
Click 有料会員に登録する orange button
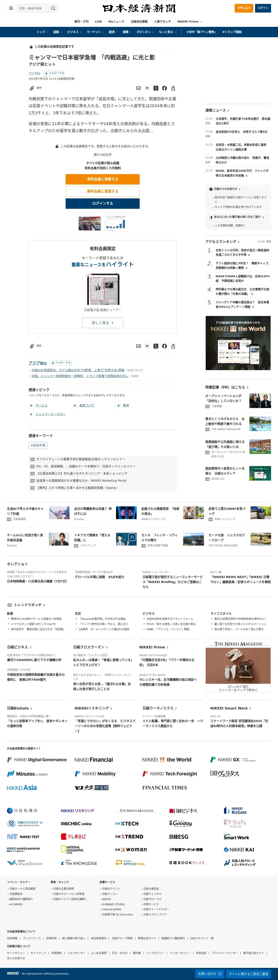102,179
